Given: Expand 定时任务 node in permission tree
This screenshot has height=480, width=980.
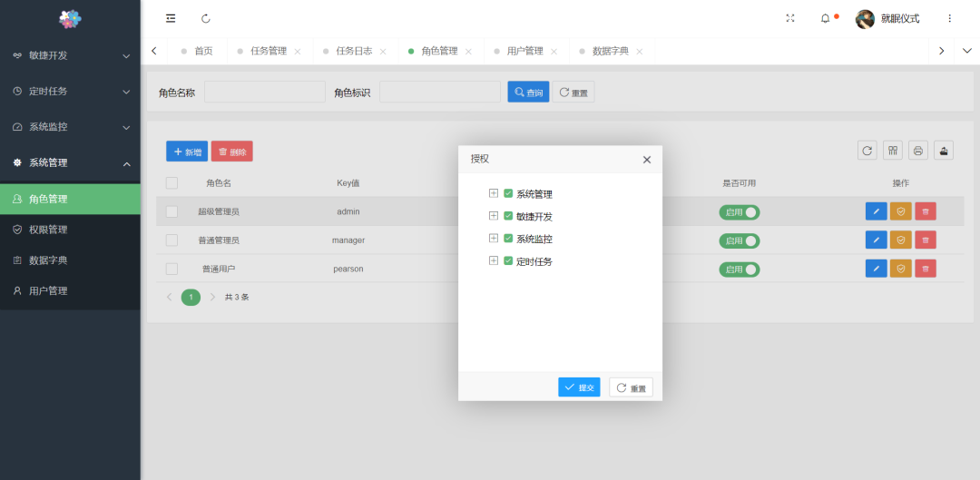Looking at the screenshot, I should point(493,260).
